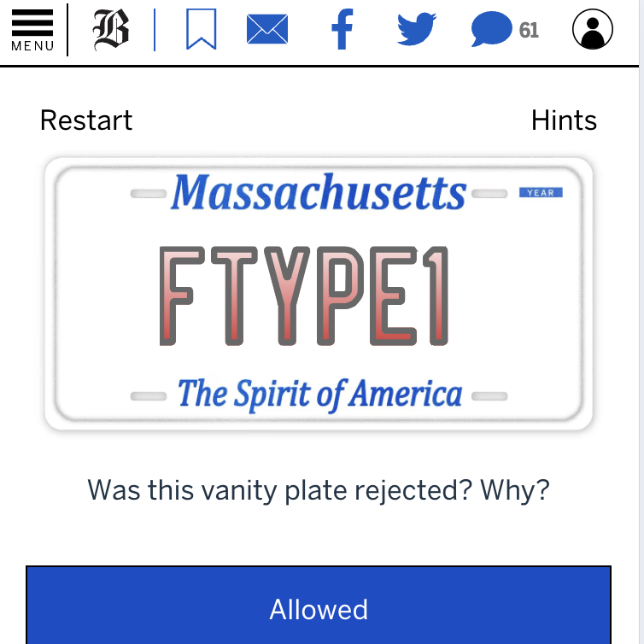Screen dimensions: 644x644
Task: Choose the Allowed answer button
Action: (x=319, y=608)
